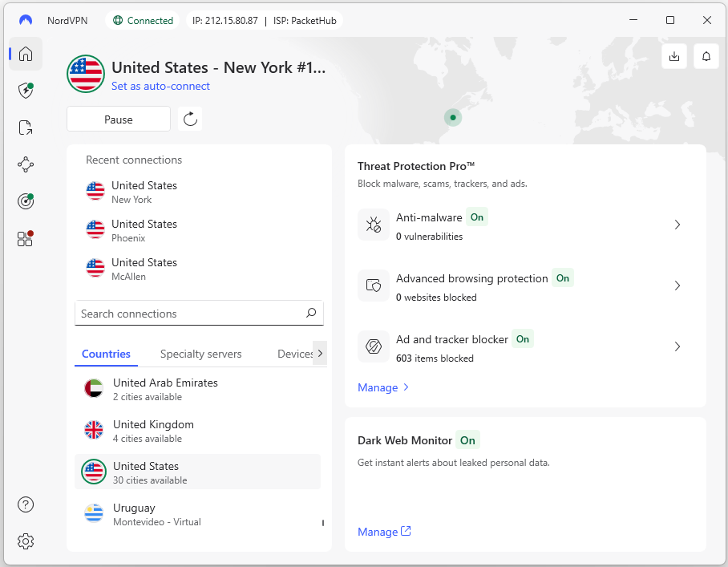Open the Home sidebar icon
This screenshot has width=728, height=567.
pos(26,54)
